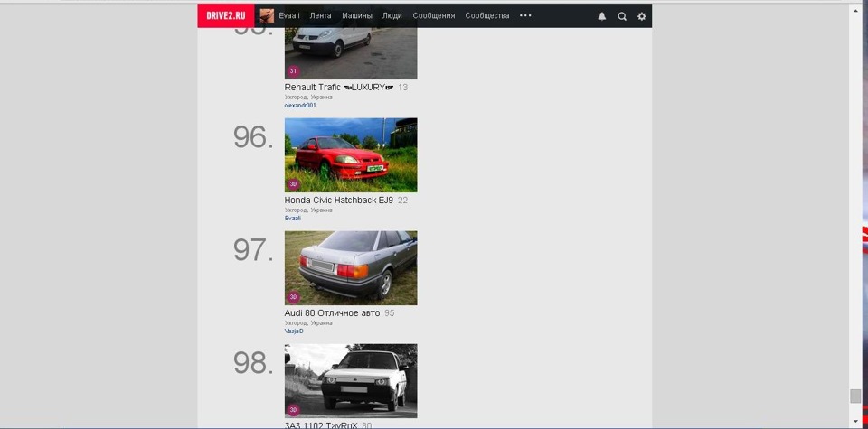Open the notifications bell icon

[x=602, y=16]
